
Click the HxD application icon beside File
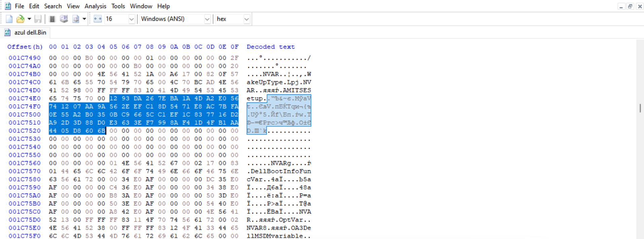coord(8,6)
